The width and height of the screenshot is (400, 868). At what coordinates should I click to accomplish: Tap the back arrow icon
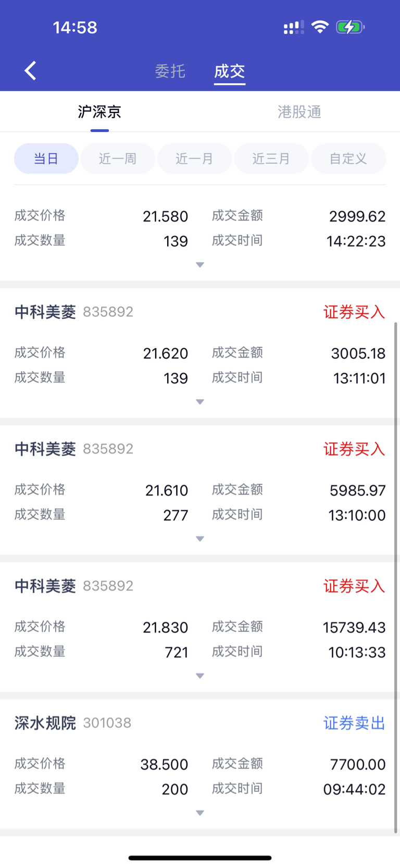pos(30,70)
